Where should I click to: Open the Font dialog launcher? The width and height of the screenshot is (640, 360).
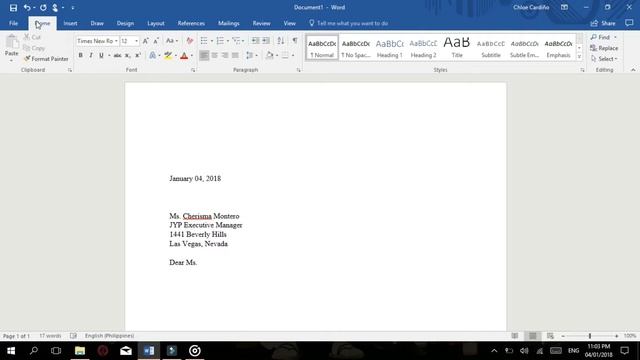pyautogui.click(x=193, y=70)
